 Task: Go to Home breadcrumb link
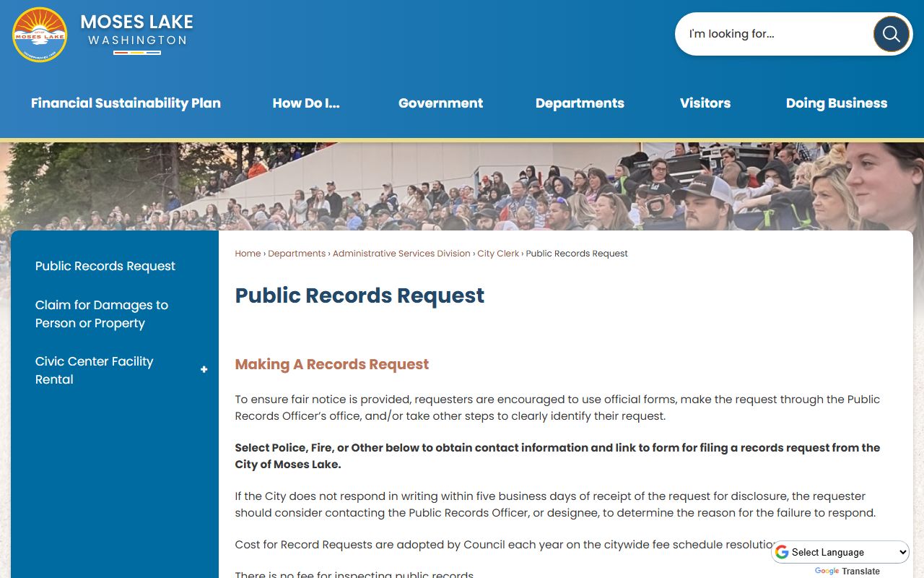(248, 254)
